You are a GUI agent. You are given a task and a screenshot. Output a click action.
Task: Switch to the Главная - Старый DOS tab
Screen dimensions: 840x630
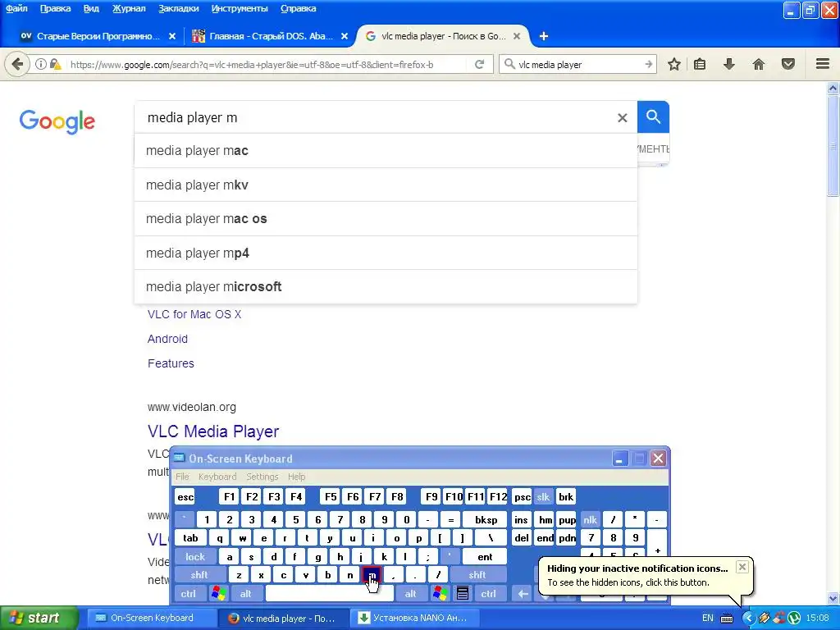pos(269,36)
